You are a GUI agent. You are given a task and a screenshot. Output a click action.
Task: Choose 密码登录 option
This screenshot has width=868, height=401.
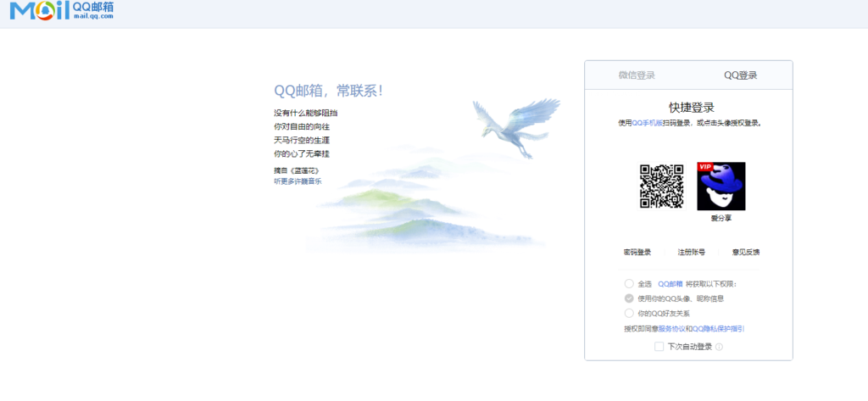637,252
